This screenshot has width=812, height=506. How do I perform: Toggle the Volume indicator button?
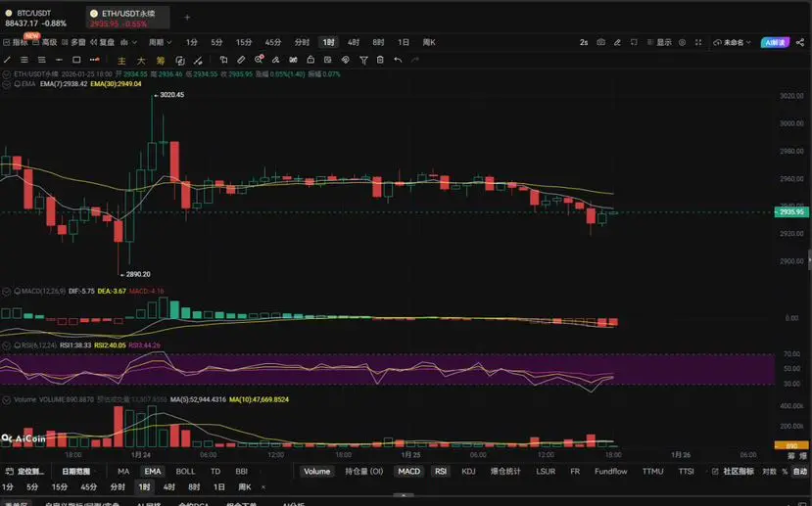(x=317, y=472)
